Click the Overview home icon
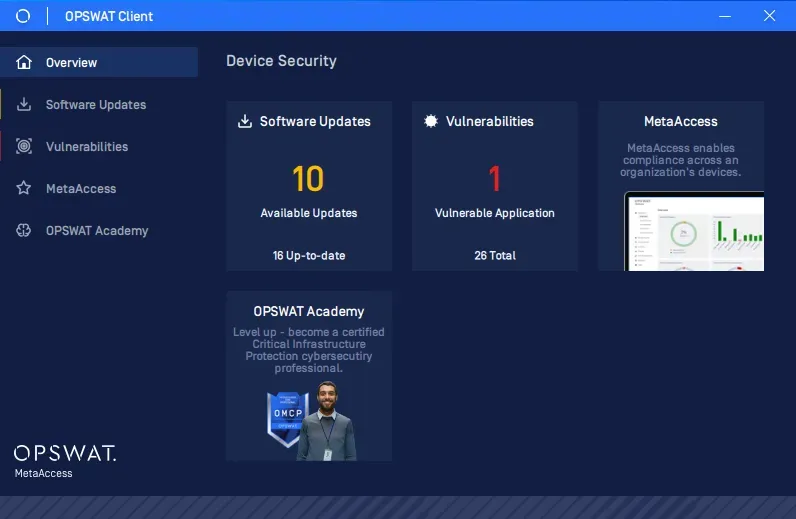The height and width of the screenshot is (519, 796). click(24, 62)
